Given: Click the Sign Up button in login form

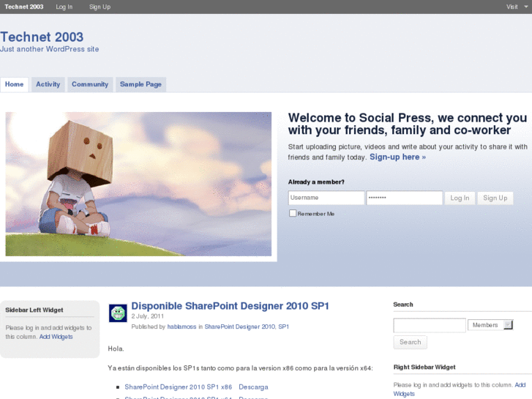Looking at the screenshot, I should coord(495,198).
